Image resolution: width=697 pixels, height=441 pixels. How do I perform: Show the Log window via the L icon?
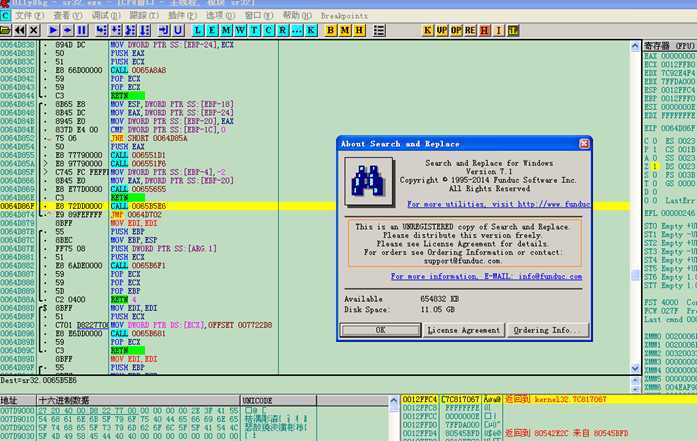pos(197,30)
